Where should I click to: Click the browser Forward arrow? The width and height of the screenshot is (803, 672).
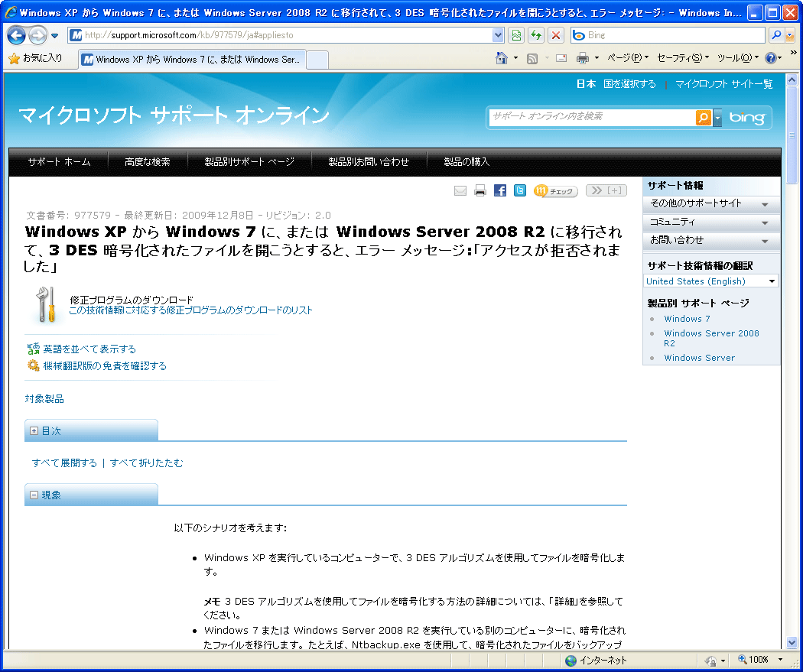pos(37,35)
